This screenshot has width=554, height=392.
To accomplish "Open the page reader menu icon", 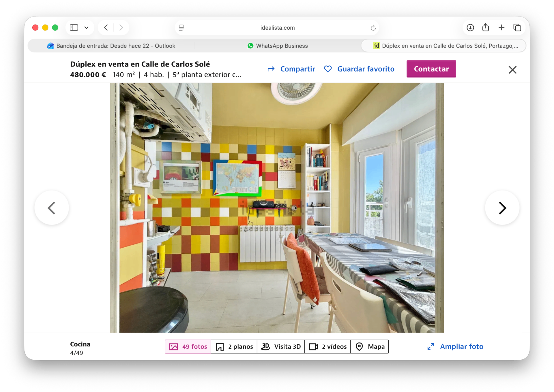I will coord(181,28).
